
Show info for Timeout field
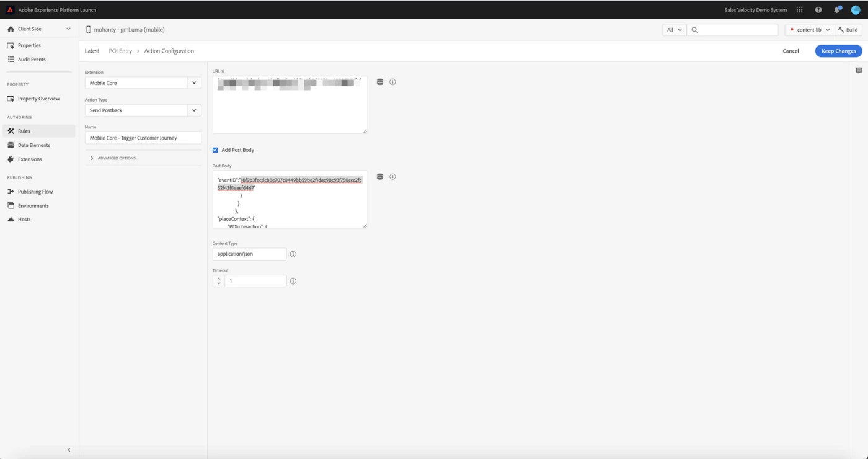293,281
